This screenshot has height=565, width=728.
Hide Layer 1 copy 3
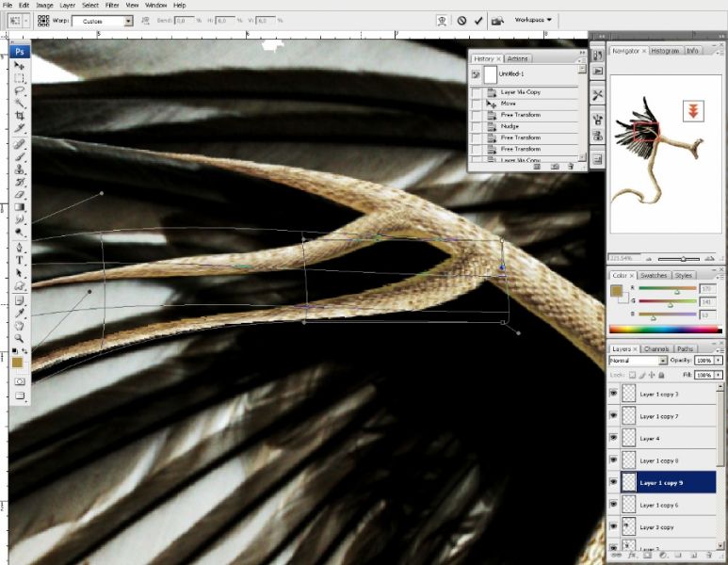[x=613, y=394]
